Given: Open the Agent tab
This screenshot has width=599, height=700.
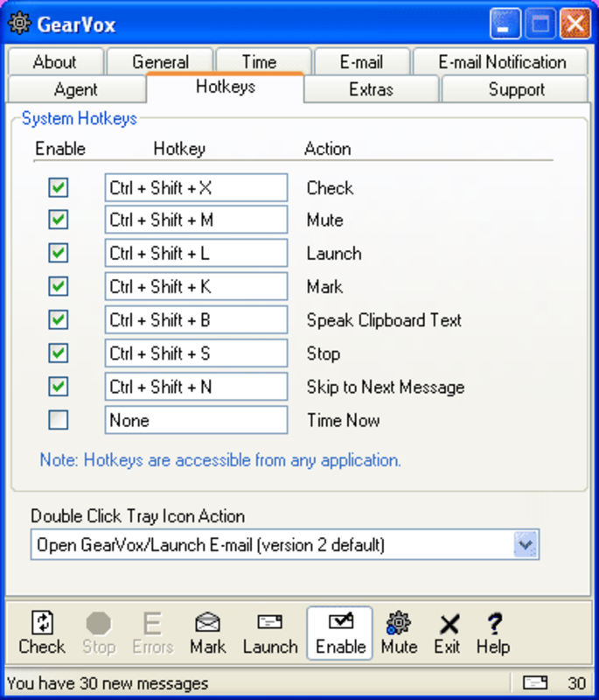Looking at the screenshot, I should [76, 89].
